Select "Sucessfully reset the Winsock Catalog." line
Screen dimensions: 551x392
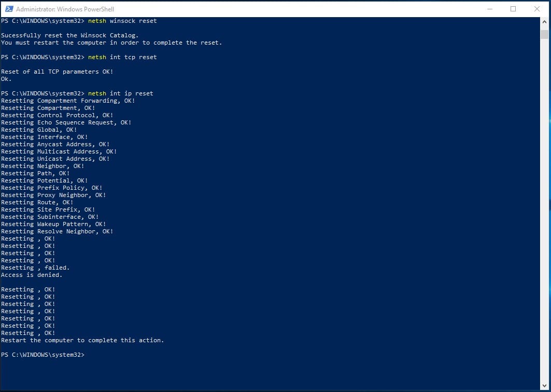tap(69, 35)
